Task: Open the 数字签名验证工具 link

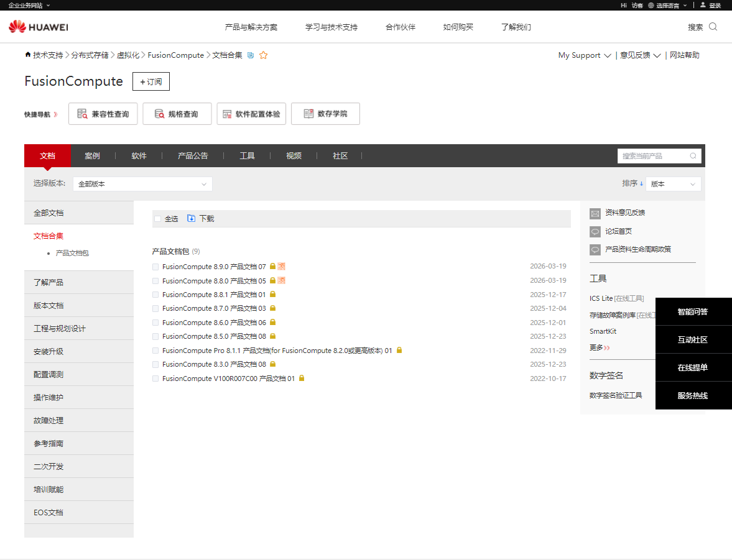Action: [x=615, y=395]
